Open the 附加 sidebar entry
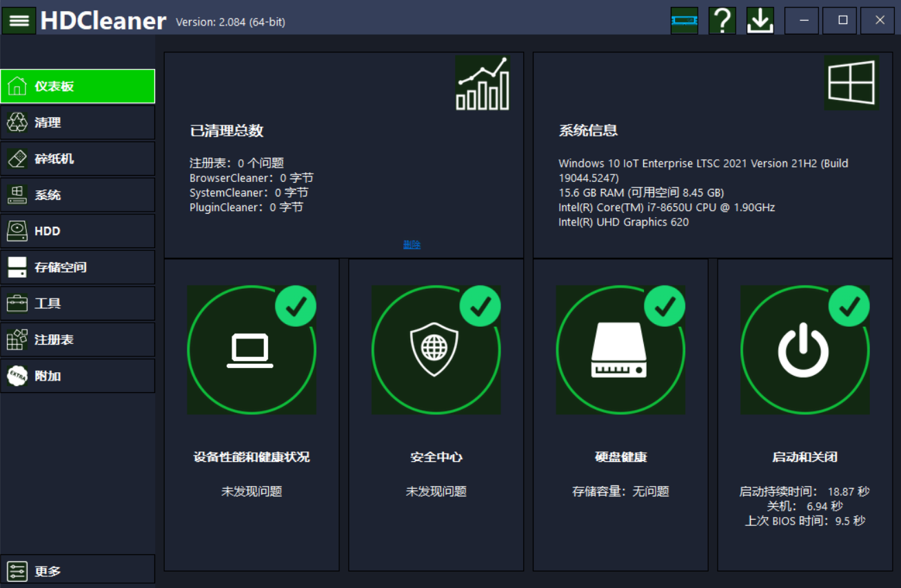Viewport: 901px width, 588px height. [78, 376]
